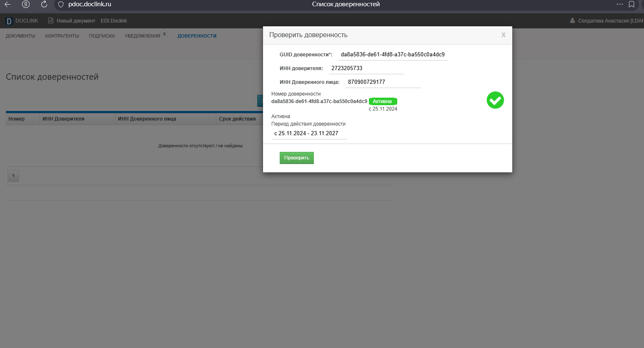Open the Yandex home button
Viewport: 644px width, 348px height.
pos(26,5)
